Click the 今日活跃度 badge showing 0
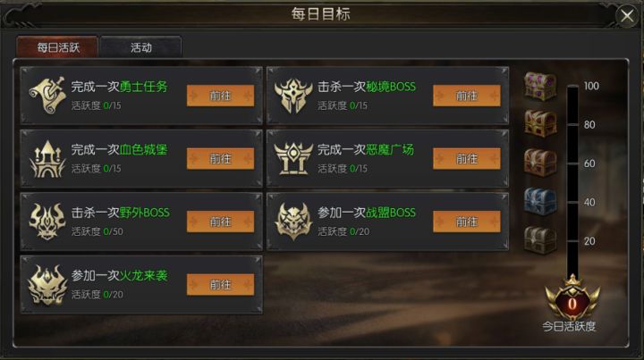This screenshot has width=644, height=360. coord(572,298)
